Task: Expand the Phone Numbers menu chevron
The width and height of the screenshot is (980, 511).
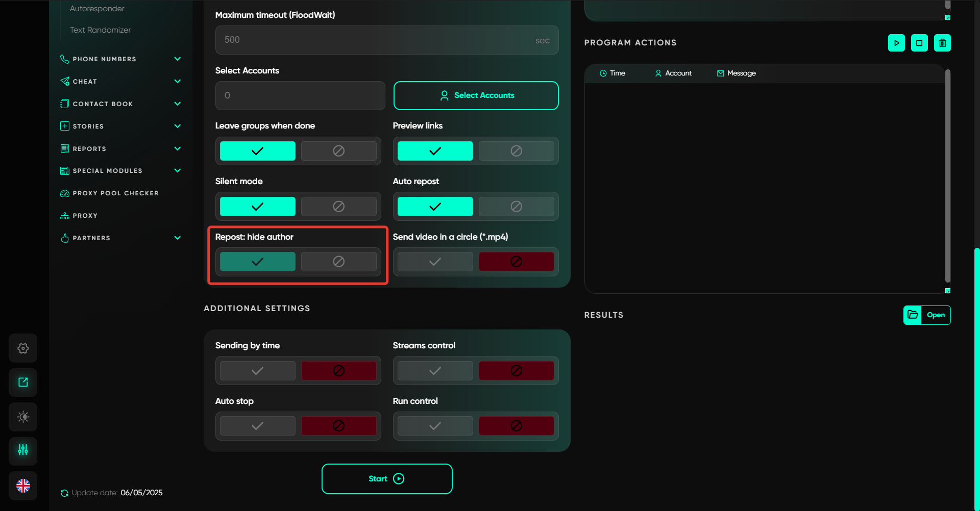Action: [177, 59]
